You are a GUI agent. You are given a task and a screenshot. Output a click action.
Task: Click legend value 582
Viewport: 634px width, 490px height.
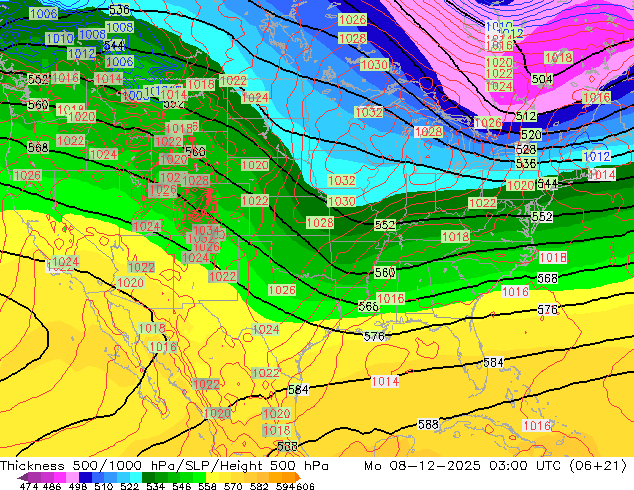coord(259,486)
